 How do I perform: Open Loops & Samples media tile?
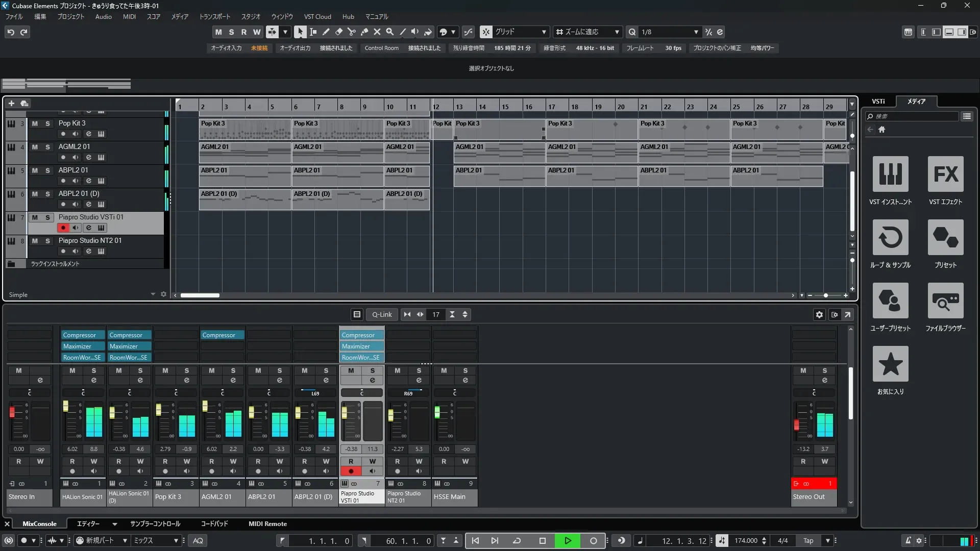890,238
